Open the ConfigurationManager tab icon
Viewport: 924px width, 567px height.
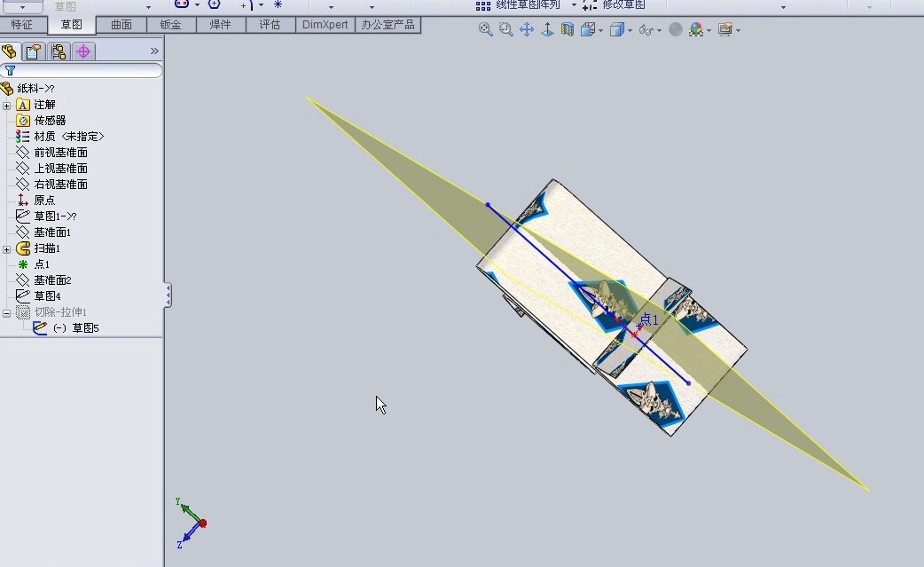pos(59,51)
